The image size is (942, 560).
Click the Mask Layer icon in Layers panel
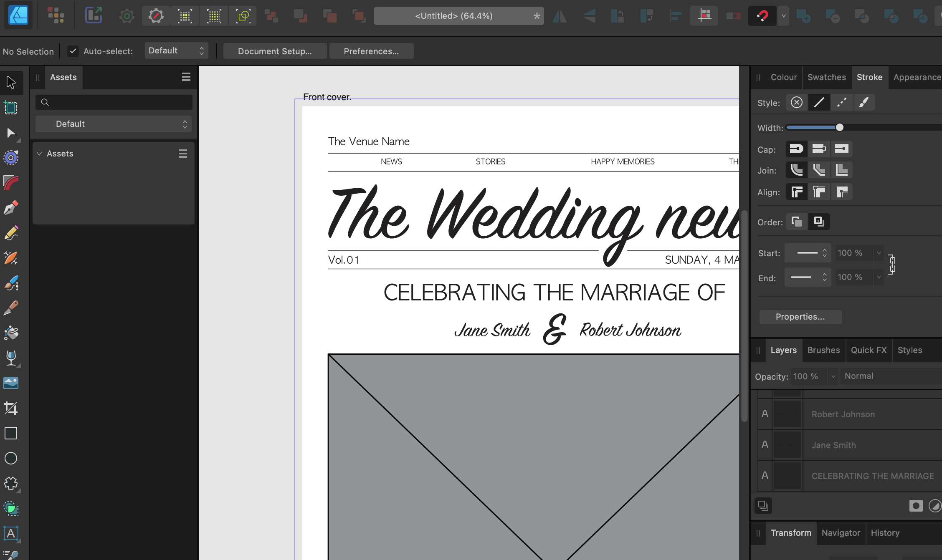pyautogui.click(x=916, y=506)
